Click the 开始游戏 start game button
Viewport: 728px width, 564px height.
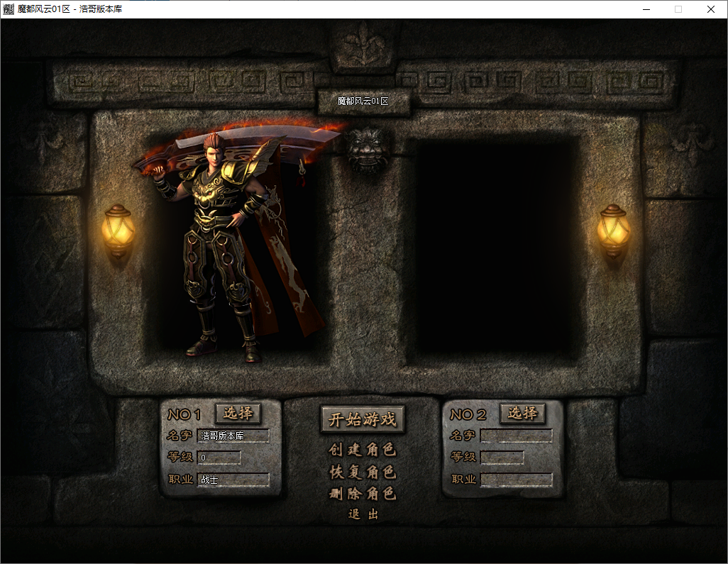click(x=363, y=419)
